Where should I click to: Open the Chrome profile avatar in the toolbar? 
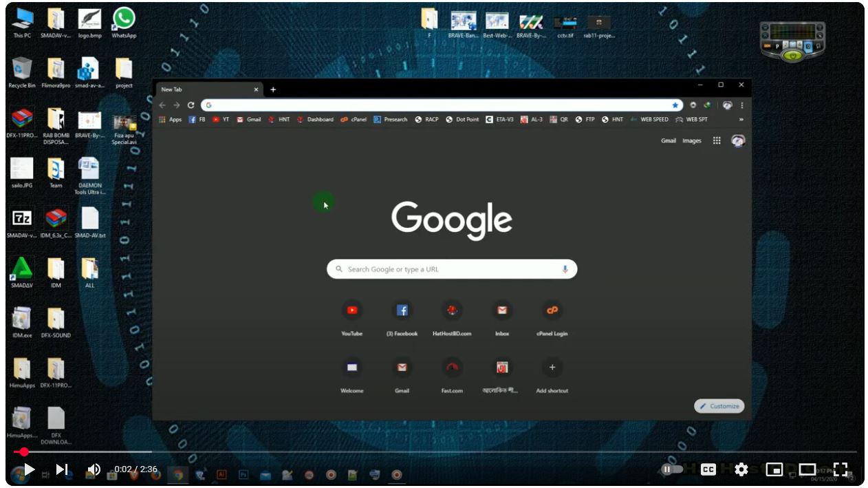point(728,105)
